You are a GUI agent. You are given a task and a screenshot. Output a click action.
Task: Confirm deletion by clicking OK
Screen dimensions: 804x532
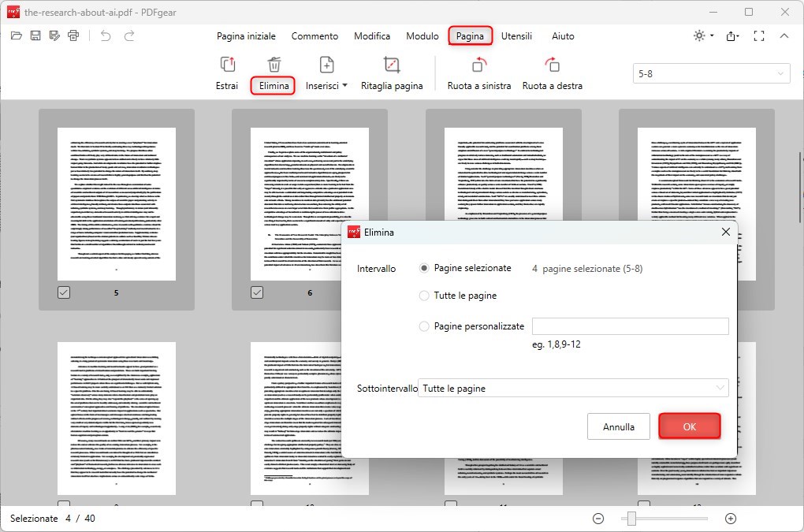(689, 426)
